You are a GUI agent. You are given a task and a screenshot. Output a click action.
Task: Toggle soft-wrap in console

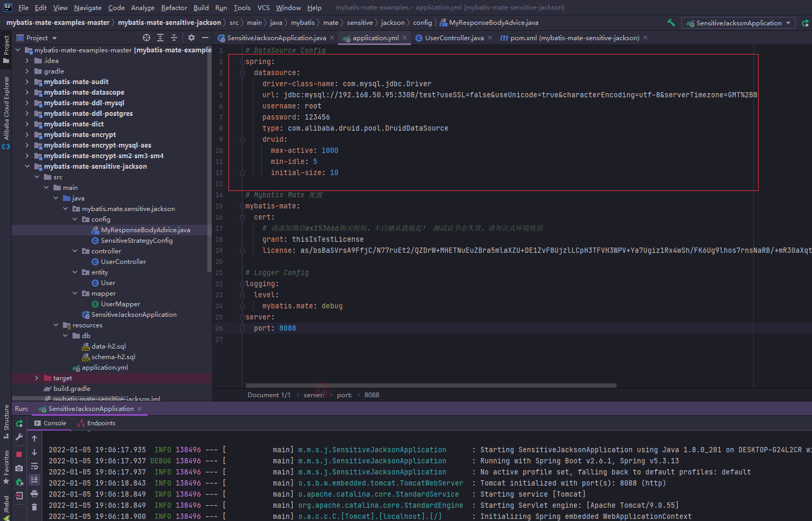[34, 466]
